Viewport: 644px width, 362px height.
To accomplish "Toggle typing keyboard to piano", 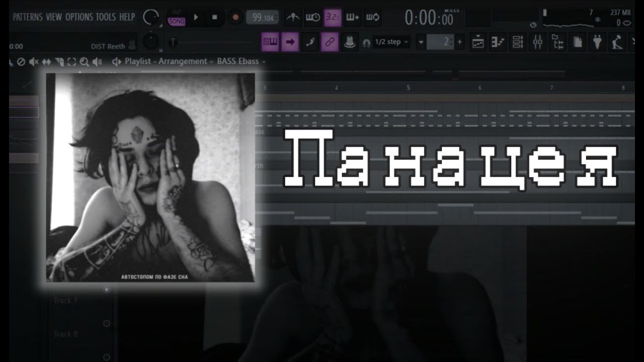I will (x=270, y=42).
